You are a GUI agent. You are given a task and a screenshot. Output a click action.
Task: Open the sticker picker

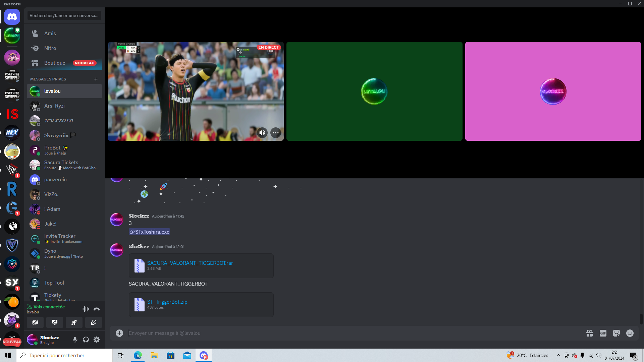[616, 333]
